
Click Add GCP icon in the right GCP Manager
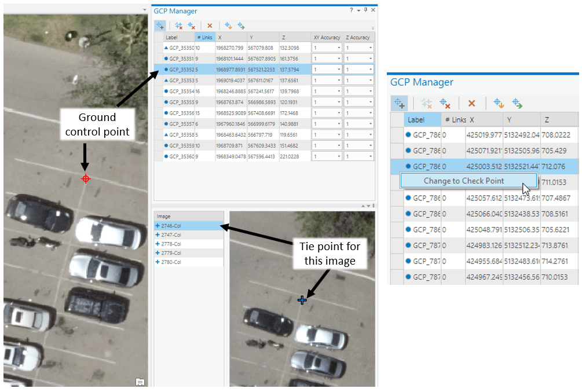(400, 103)
